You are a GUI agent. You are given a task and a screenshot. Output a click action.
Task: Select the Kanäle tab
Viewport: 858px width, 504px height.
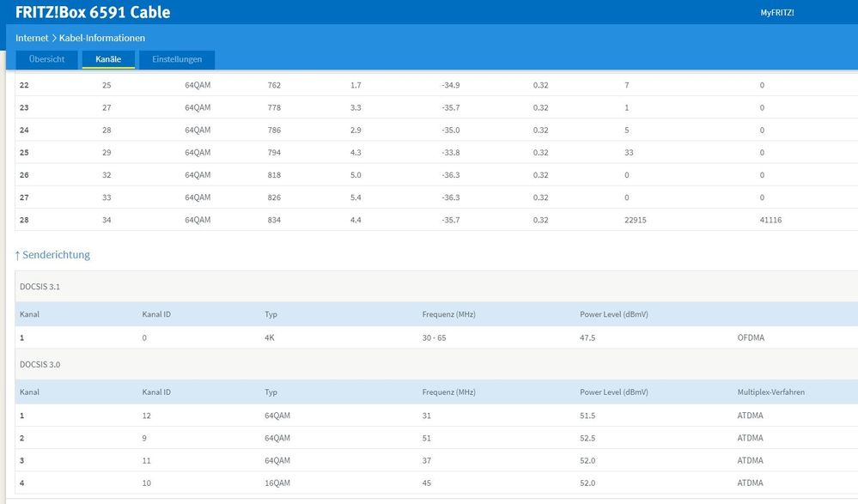[x=108, y=59]
